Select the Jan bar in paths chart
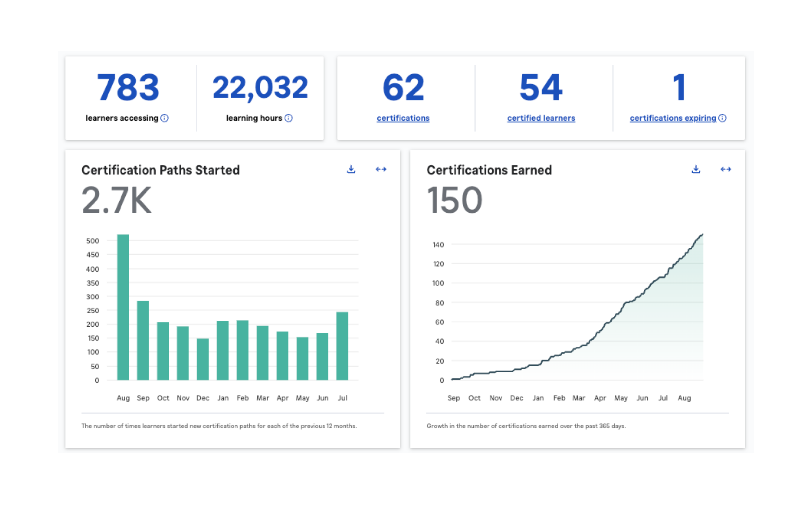 click(x=222, y=351)
